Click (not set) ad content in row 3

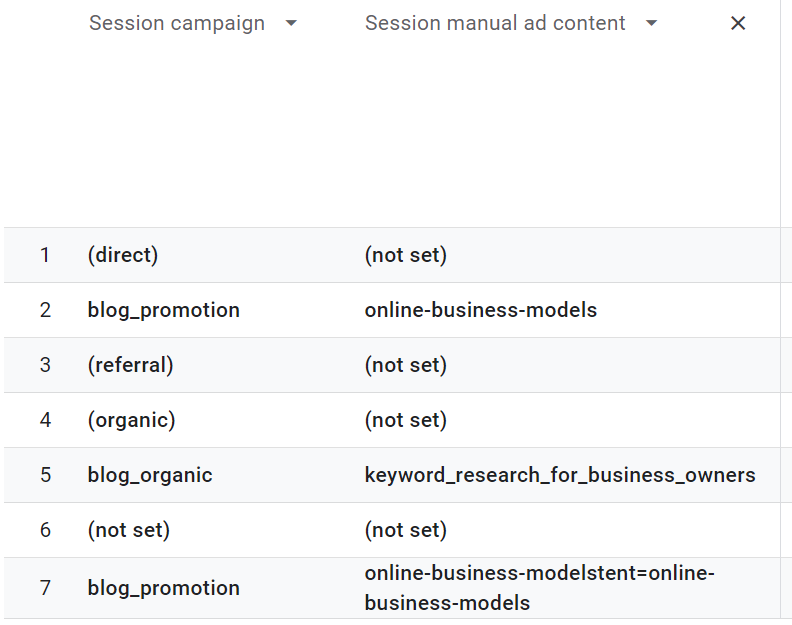pyautogui.click(x=406, y=365)
